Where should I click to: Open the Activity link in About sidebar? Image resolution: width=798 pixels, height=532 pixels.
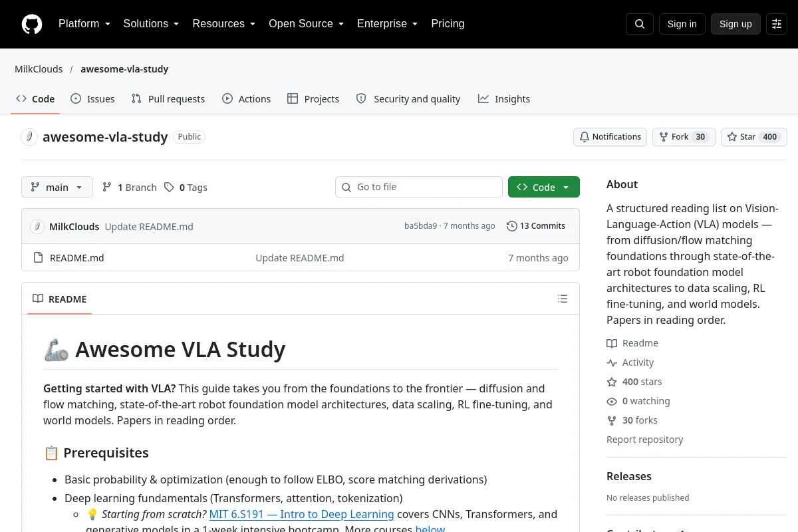(x=630, y=362)
